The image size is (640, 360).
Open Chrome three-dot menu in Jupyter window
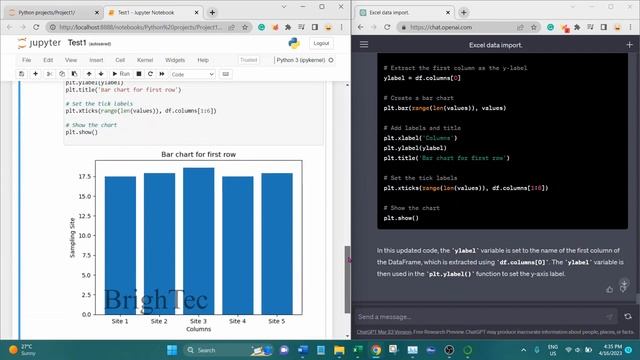pos(342,27)
